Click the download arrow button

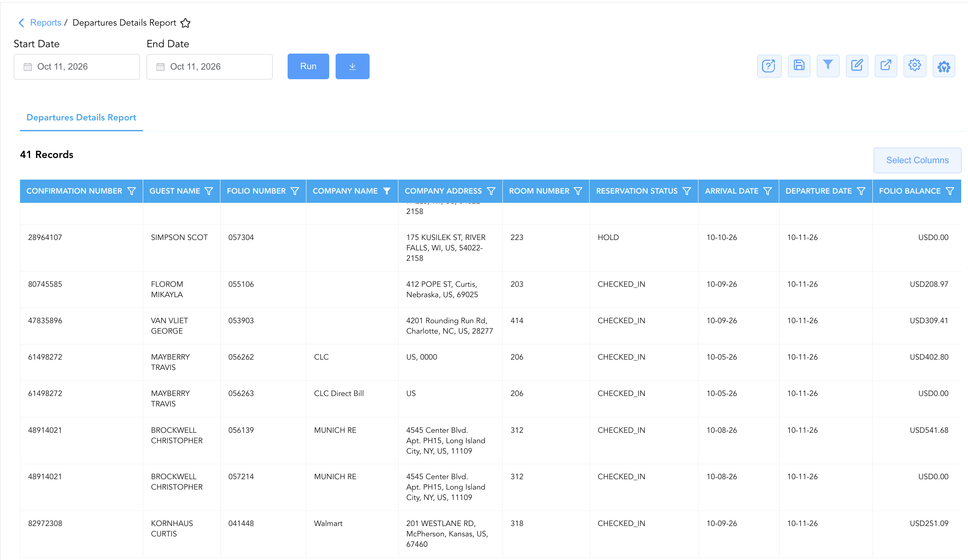[x=352, y=66]
